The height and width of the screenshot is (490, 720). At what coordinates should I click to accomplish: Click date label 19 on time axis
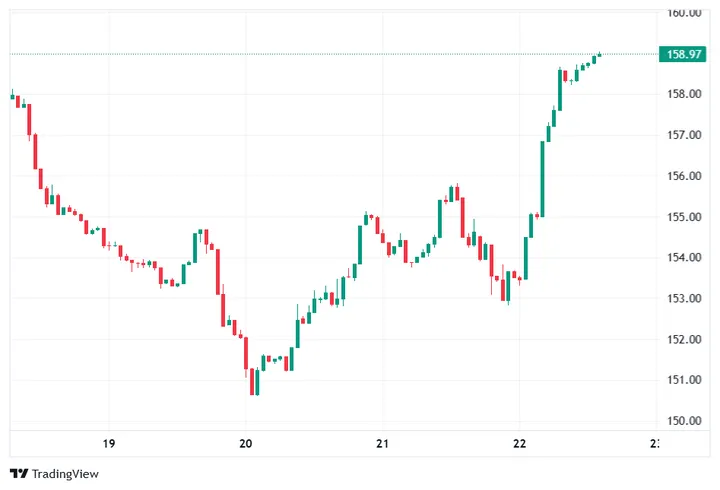(109, 443)
